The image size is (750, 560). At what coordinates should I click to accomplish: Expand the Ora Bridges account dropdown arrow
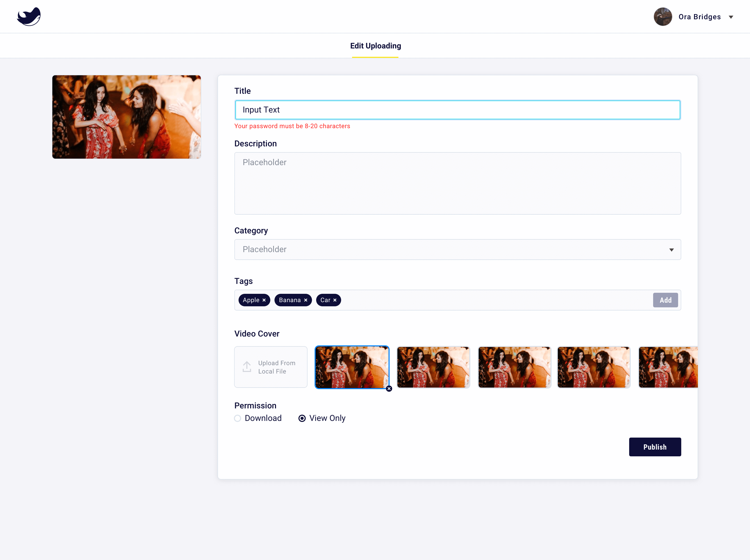[x=731, y=17]
